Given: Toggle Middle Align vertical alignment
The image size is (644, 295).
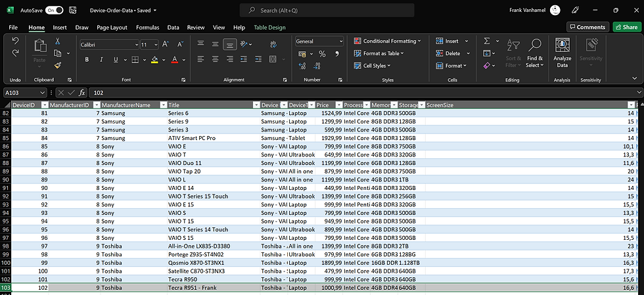Looking at the screenshot, I should (216, 44).
